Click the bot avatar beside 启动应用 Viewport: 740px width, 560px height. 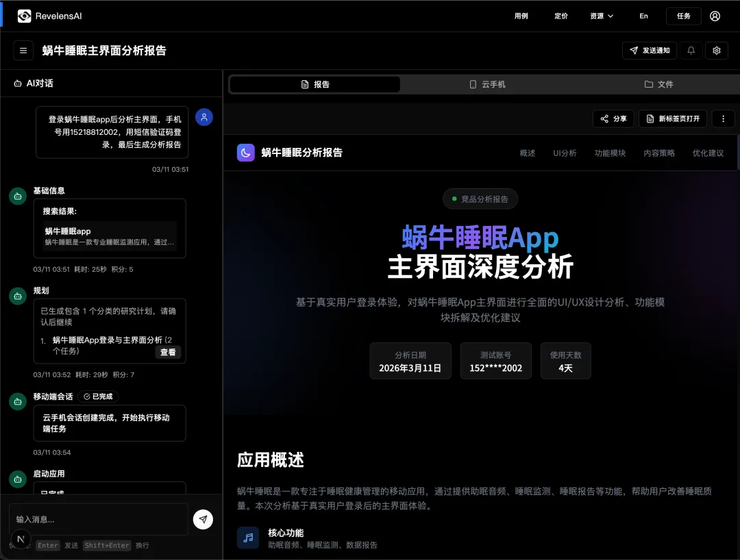pyautogui.click(x=18, y=480)
